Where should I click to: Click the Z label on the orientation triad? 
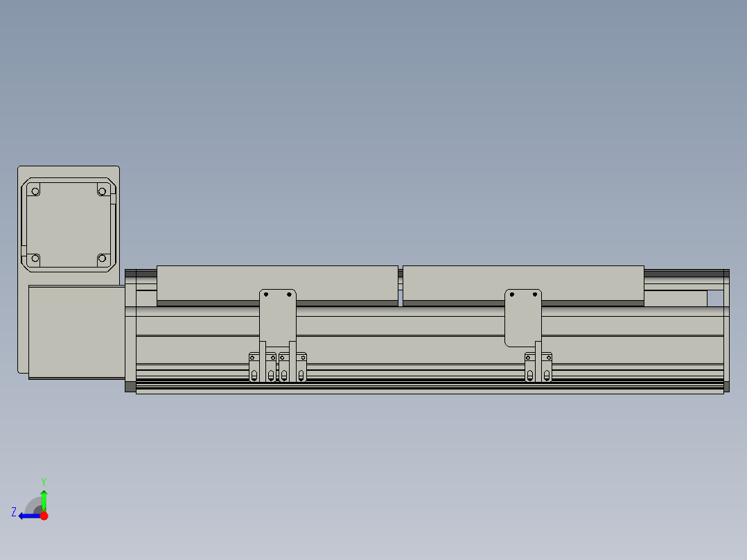(14, 512)
